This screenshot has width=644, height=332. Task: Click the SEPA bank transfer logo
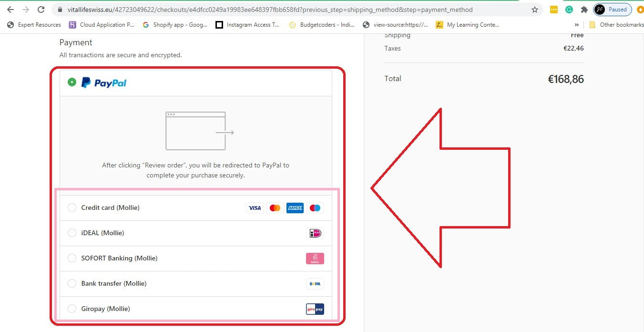tap(315, 284)
